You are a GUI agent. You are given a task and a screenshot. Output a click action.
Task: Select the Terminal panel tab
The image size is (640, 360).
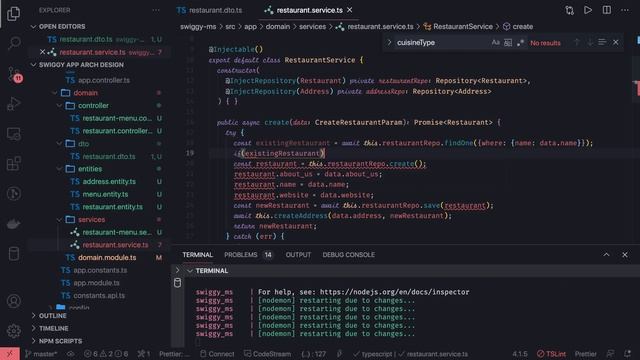pyautogui.click(x=198, y=255)
